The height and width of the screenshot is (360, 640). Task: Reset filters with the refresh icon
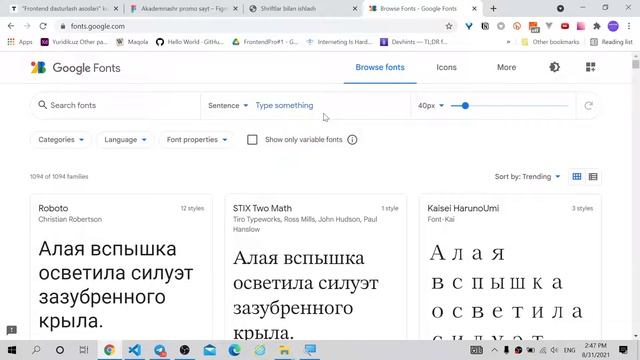coord(588,106)
